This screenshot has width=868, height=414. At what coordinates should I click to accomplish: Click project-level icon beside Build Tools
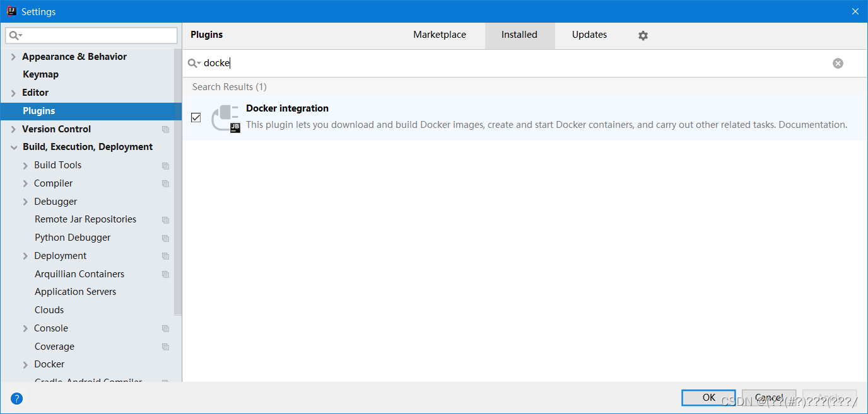(165, 166)
